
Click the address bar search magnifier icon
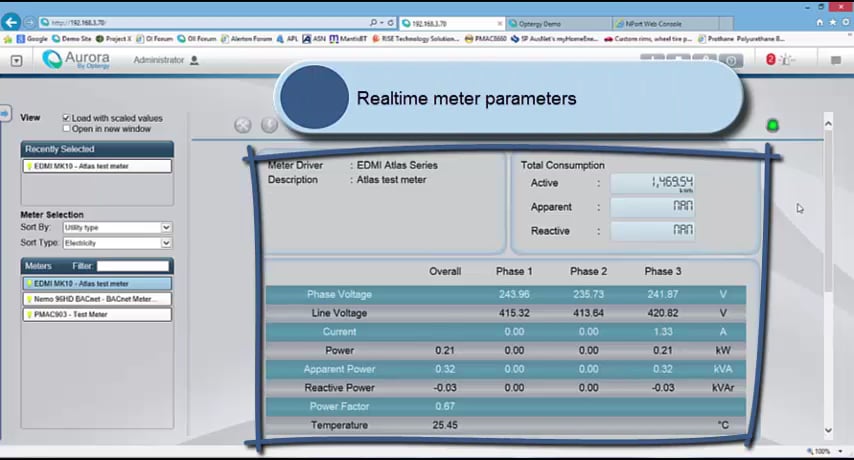tap(373, 23)
